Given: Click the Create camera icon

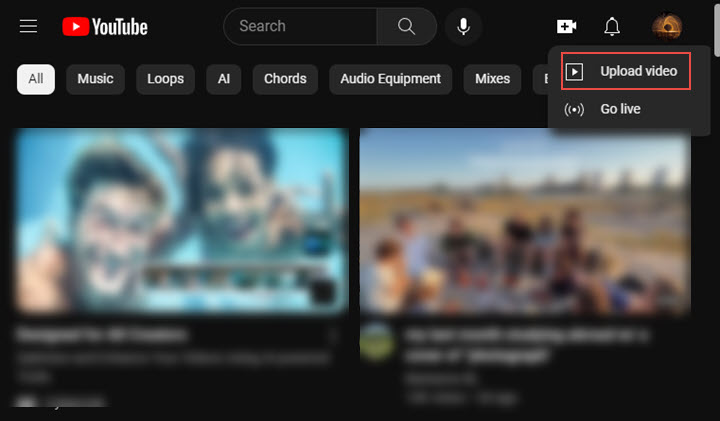Looking at the screenshot, I should click(567, 26).
